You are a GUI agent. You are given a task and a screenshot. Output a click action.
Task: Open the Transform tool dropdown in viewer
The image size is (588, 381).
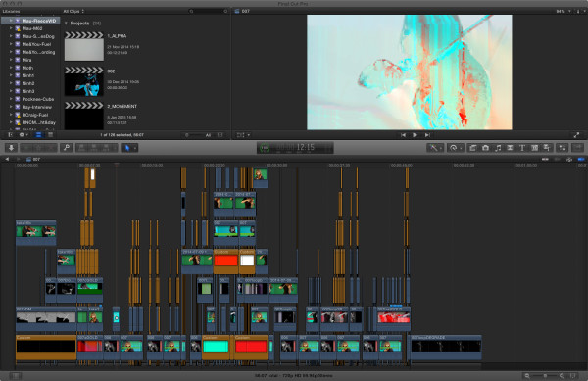(243, 135)
